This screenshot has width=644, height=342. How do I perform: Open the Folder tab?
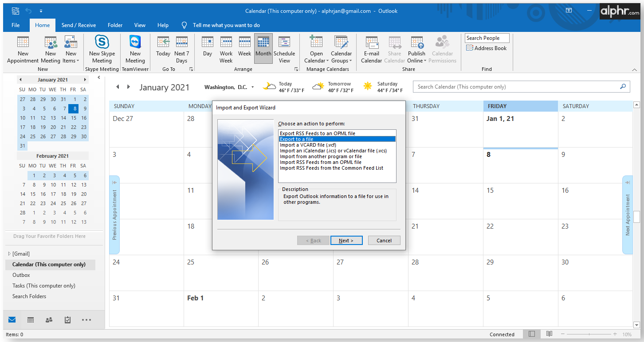click(115, 25)
